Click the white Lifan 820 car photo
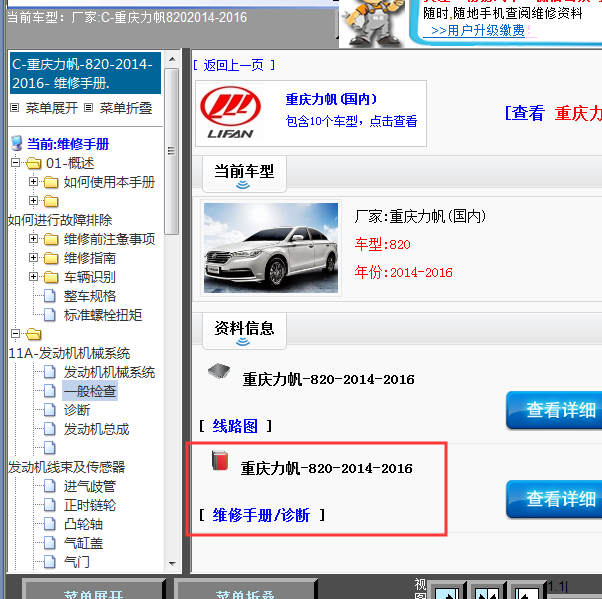The height and width of the screenshot is (599, 602). [271, 248]
